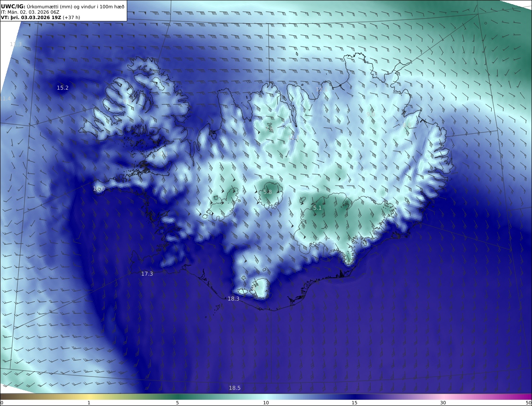
Task: Select the 18.5 value label above the color bar
Action: [235, 388]
